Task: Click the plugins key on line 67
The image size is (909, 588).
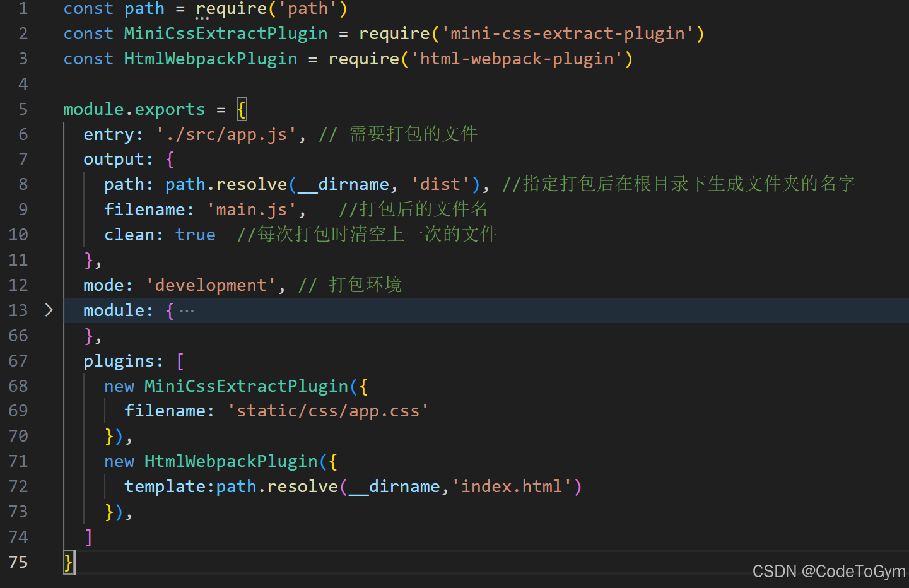Action: pyautogui.click(x=119, y=361)
